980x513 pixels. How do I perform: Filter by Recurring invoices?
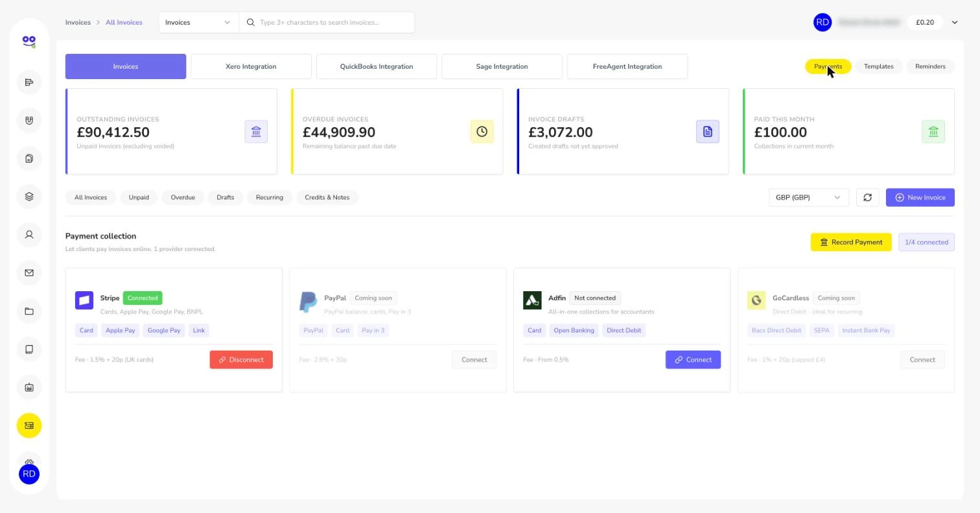point(270,197)
